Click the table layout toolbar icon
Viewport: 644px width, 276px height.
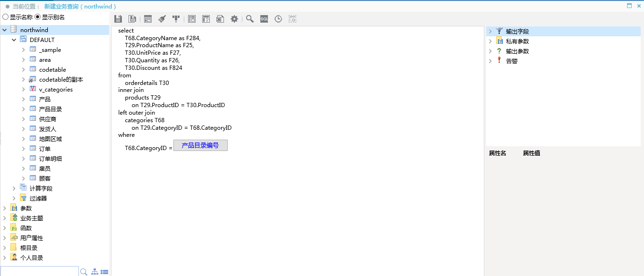coord(192,19)
